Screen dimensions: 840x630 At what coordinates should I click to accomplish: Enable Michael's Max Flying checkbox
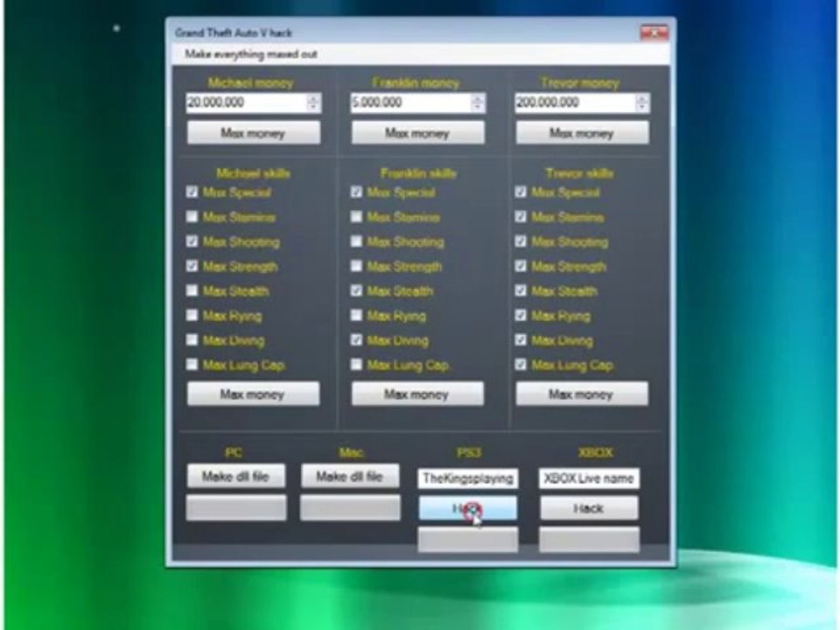click(192, 315)
